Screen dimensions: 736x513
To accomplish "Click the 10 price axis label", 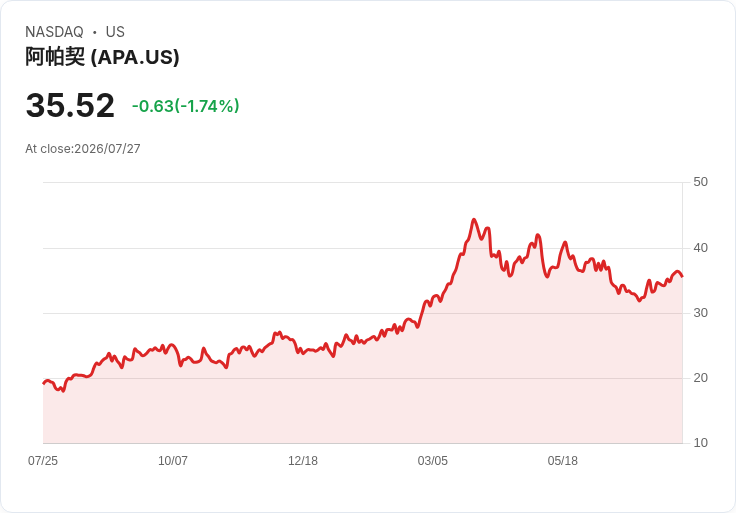I will pyautogui.click(x=700, y=443).
